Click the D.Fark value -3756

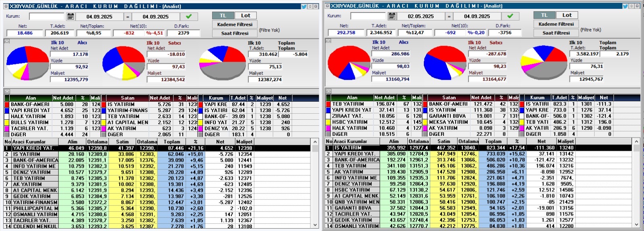point(505,33)
